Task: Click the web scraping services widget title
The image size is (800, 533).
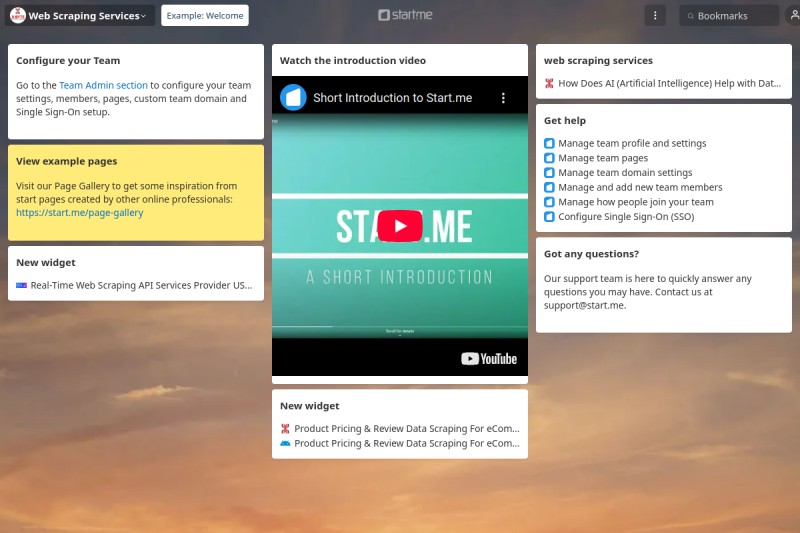Action: (598, 60)
